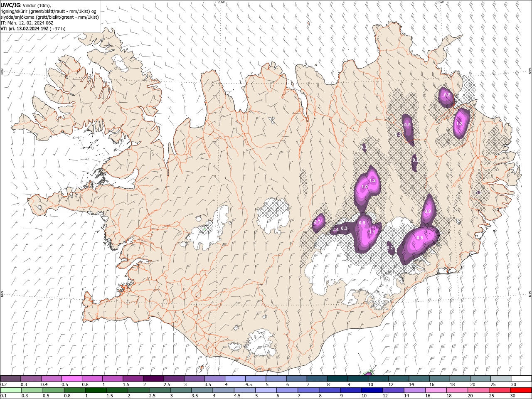This screenshot has height=399, width=532.
Task: Click the "(+37 h)" forecast offset text
Action: [x=58, y=29]
